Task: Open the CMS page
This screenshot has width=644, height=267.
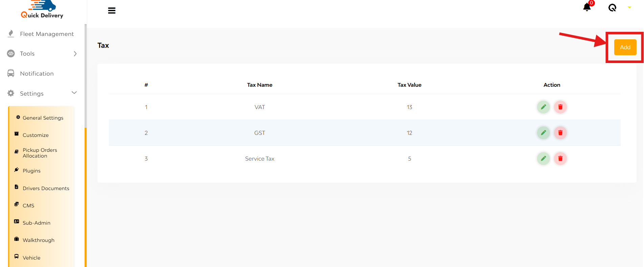Action: coord(28,206)
